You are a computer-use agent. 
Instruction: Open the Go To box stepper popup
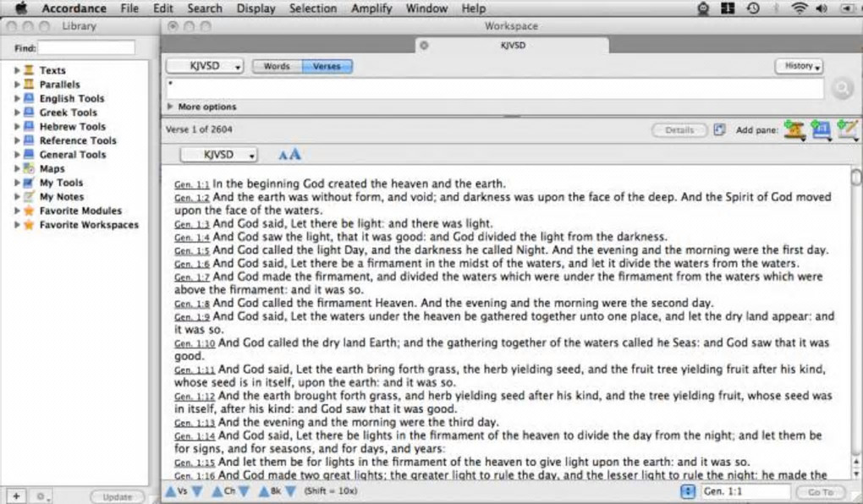click(x=688, y=491)
